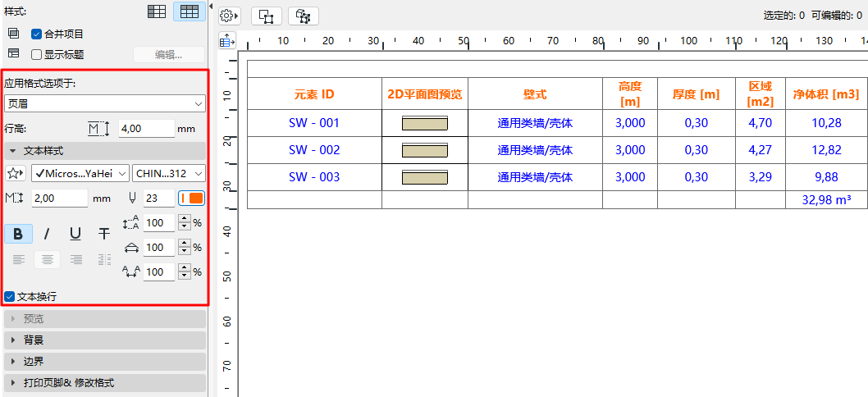Center-align the text
This screenshot has height=397, width=868.
[47, 260]
